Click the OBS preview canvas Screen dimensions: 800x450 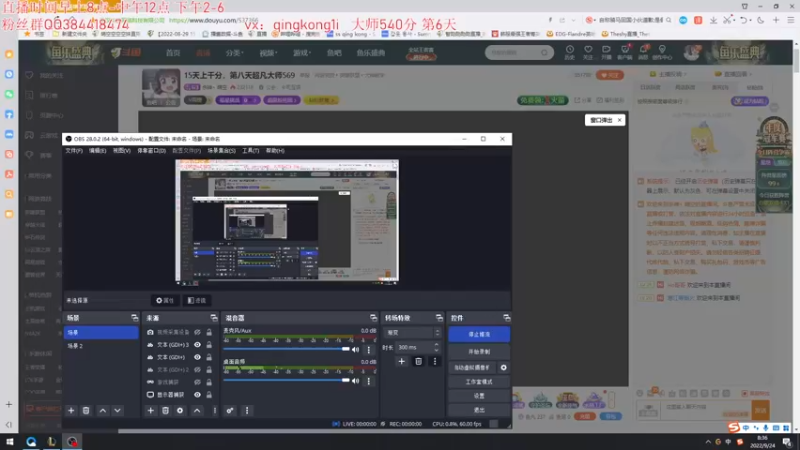point(287,221)
